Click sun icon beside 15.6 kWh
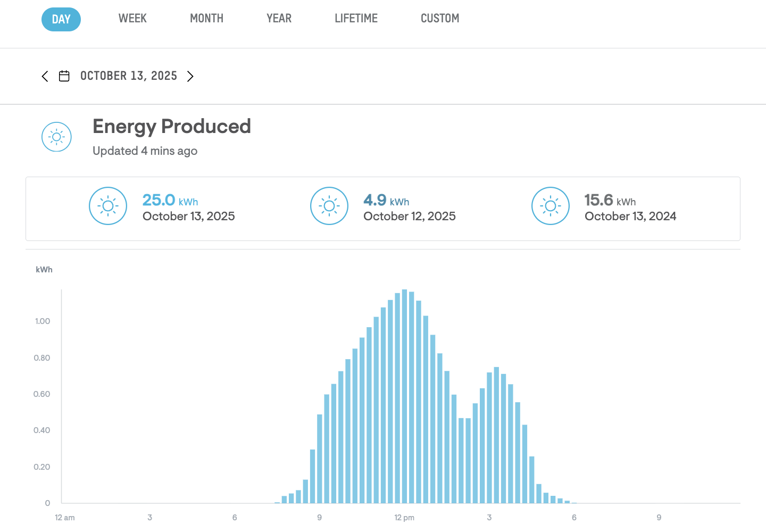This screenshot has height=532, width=766. click(551, 206)
